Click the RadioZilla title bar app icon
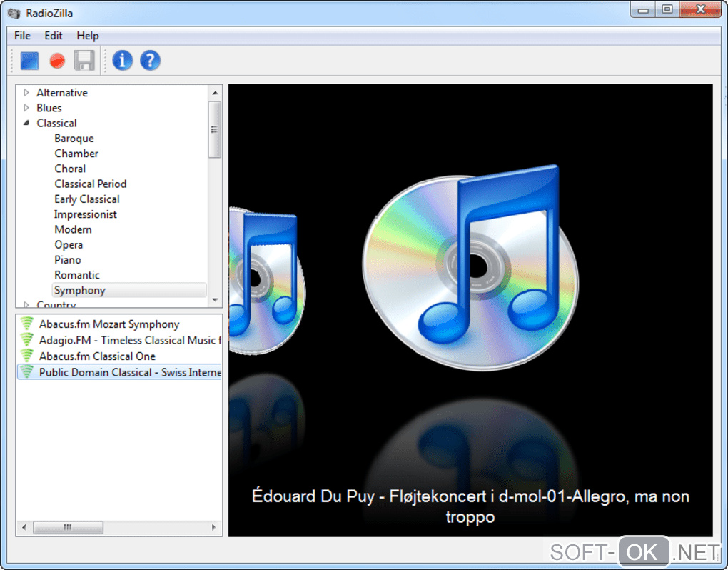The width and height of the screenshot is (728, 570). pos(14,13)
